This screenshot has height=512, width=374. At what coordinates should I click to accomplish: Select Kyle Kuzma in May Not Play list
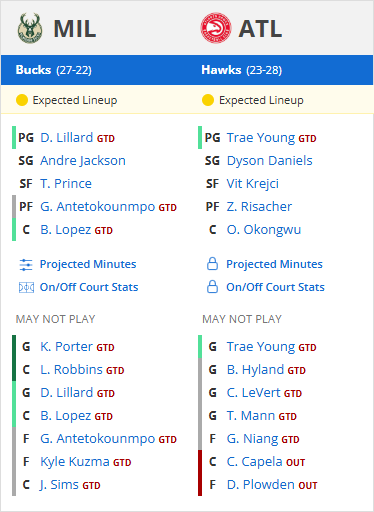(75, 462)
